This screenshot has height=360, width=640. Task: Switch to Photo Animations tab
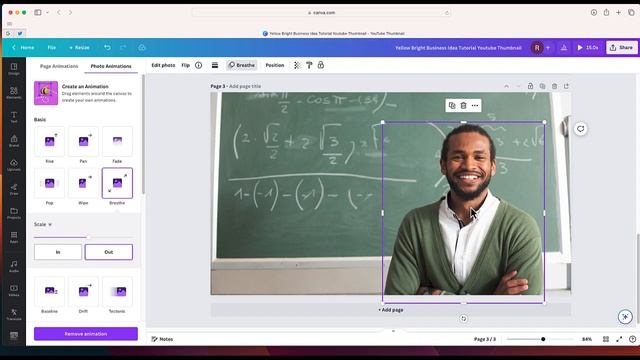point(111,66)
